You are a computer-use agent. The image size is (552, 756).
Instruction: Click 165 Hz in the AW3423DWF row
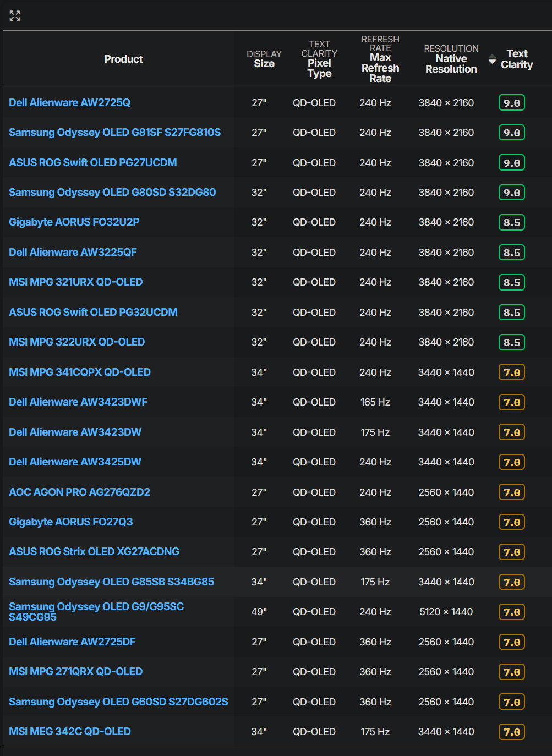[375, 402]
